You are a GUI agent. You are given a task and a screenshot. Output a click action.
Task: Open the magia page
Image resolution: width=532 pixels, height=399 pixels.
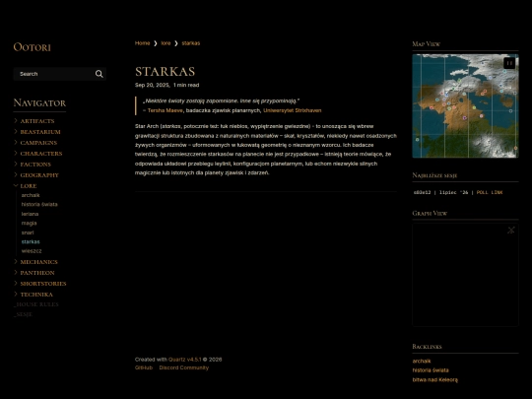29,224
